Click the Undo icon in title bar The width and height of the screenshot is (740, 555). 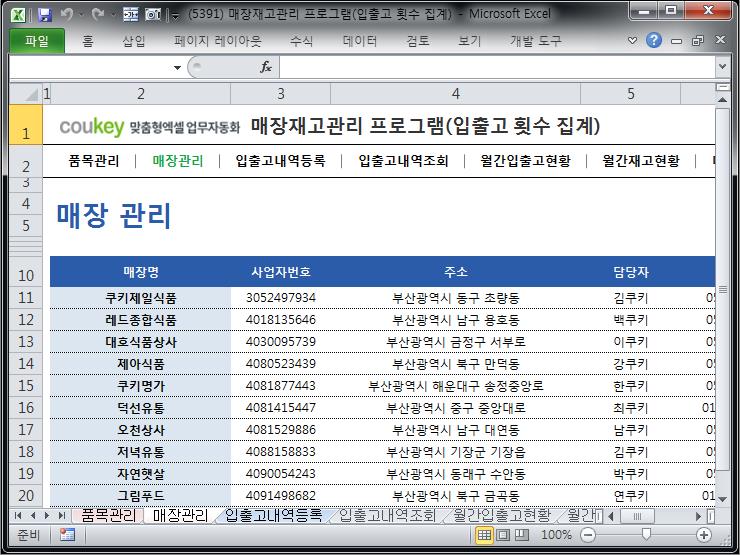(x=66, y=15)
